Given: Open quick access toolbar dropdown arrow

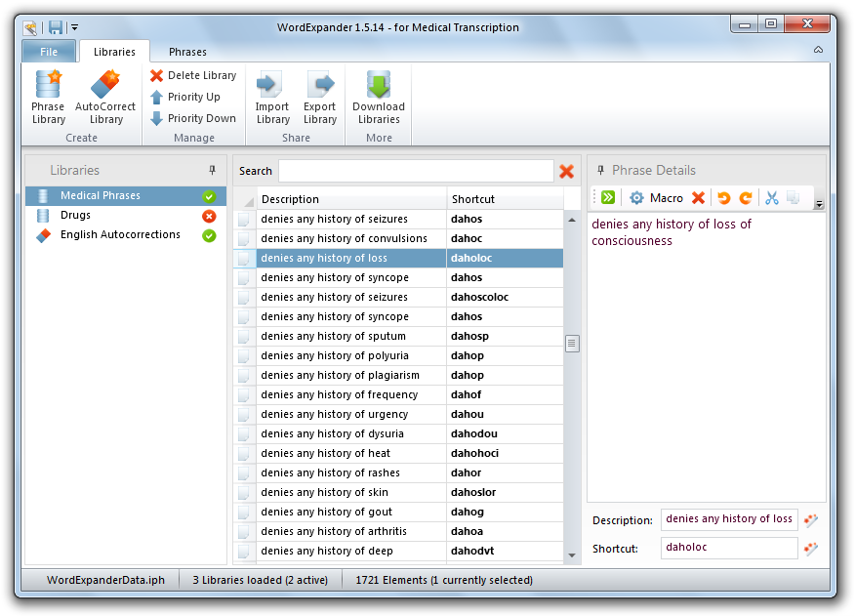Looking at the screenshot, I should [x=75, y=27].
